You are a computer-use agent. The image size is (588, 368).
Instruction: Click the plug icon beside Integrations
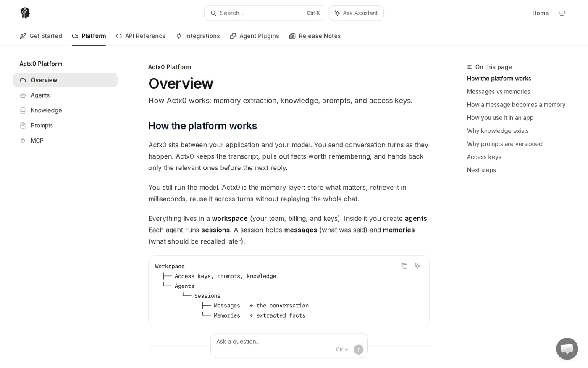point(179,36)
